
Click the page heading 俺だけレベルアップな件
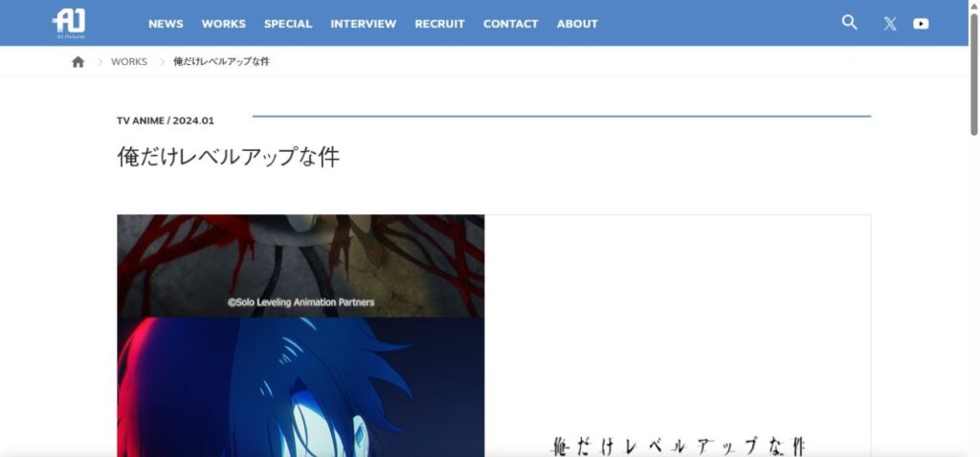click(x=228, y=157)
